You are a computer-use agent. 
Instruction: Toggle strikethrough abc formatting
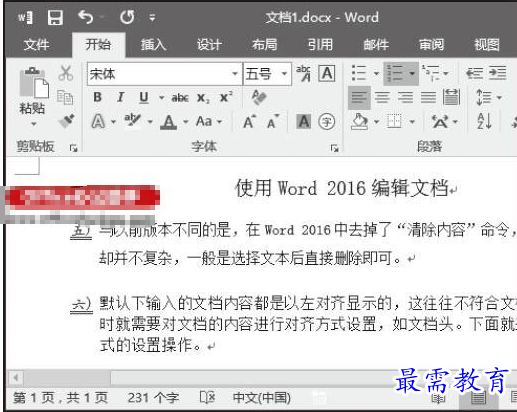[x=180, y=98]
